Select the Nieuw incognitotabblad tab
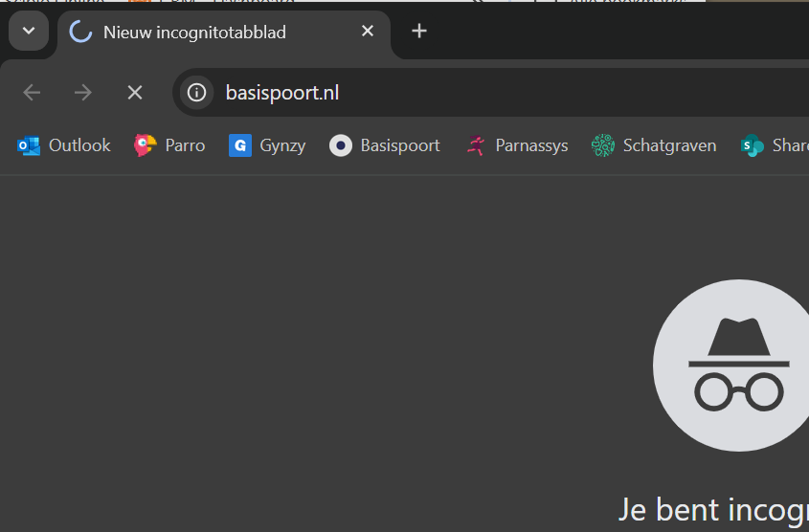The height and width of the screenshot is (532, 809). (x=224, y=33)
